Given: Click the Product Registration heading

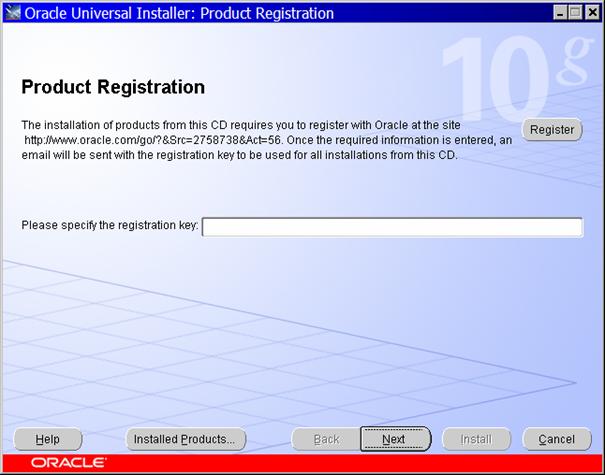Looking at the screenshot, I should [x=113, y=87].
